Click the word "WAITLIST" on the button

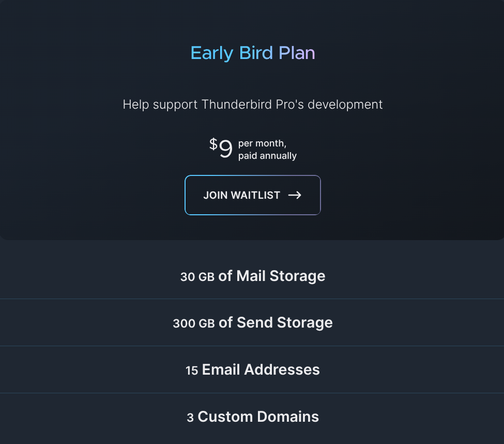[x=255, y=195]
